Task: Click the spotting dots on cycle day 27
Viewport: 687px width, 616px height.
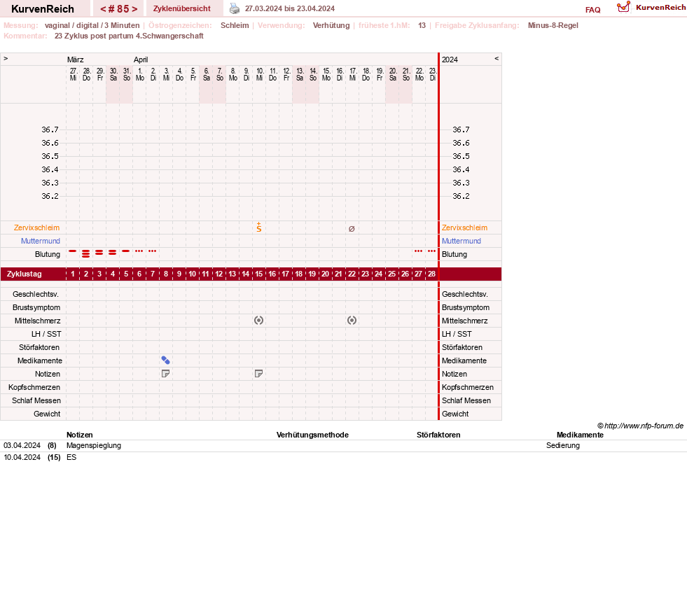Action: [x=418, y=251]
